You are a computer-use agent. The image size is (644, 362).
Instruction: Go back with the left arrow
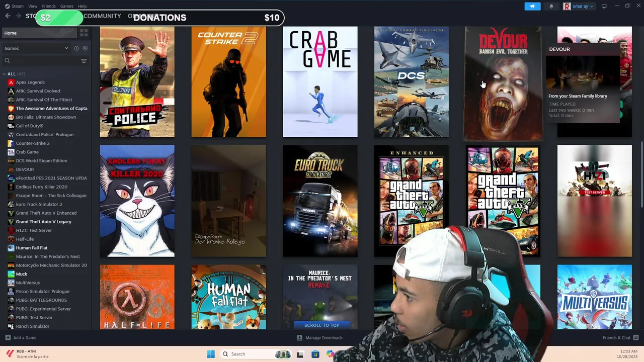[x=8, y=16]
